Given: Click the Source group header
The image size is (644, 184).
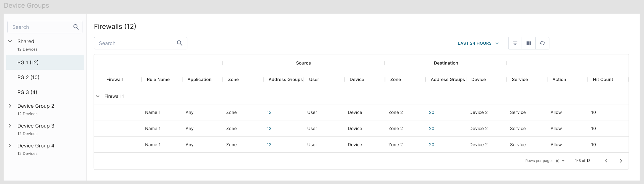Looking at the screenshot, I should (303, 63).
